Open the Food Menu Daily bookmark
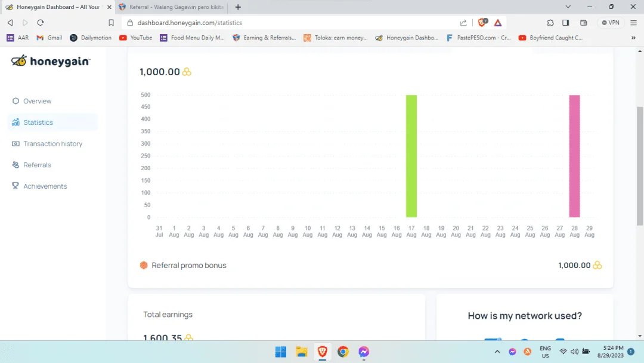This screenshot has width=644, height=363. pos(192,38)
